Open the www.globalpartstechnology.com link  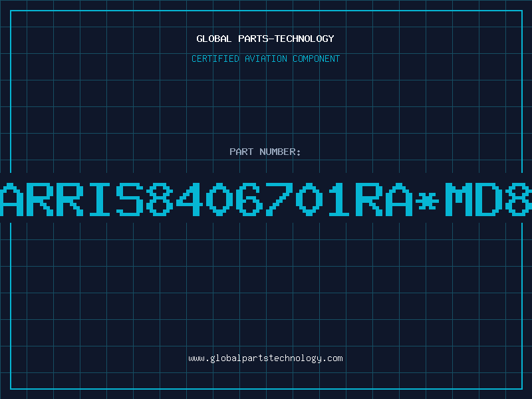click(265, 358)
